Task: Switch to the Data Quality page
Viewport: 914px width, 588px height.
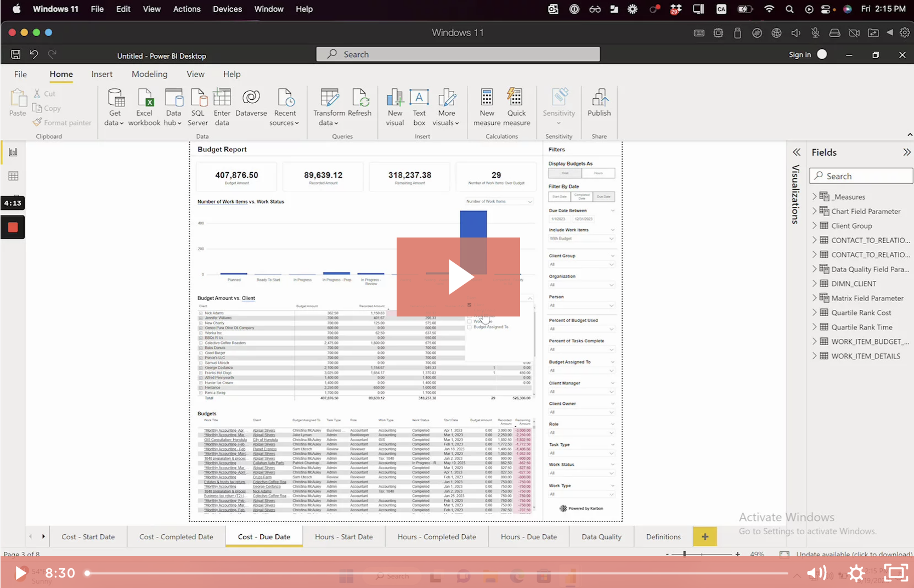Action: tap(601, 537)
